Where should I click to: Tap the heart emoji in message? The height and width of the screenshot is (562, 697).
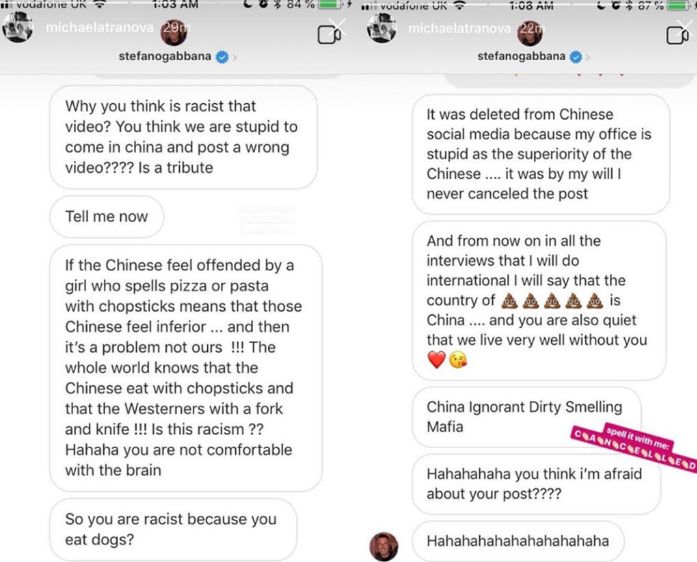click(436, 360)
